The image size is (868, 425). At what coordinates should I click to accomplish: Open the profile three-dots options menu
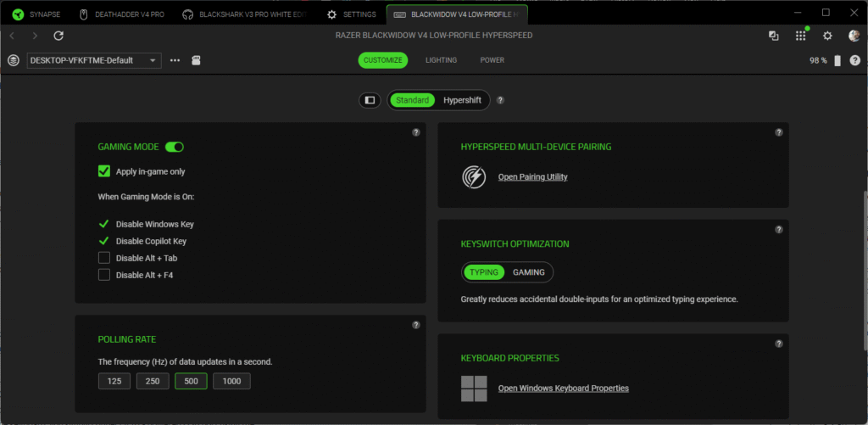pyautogui.click(x=175, y=60)
